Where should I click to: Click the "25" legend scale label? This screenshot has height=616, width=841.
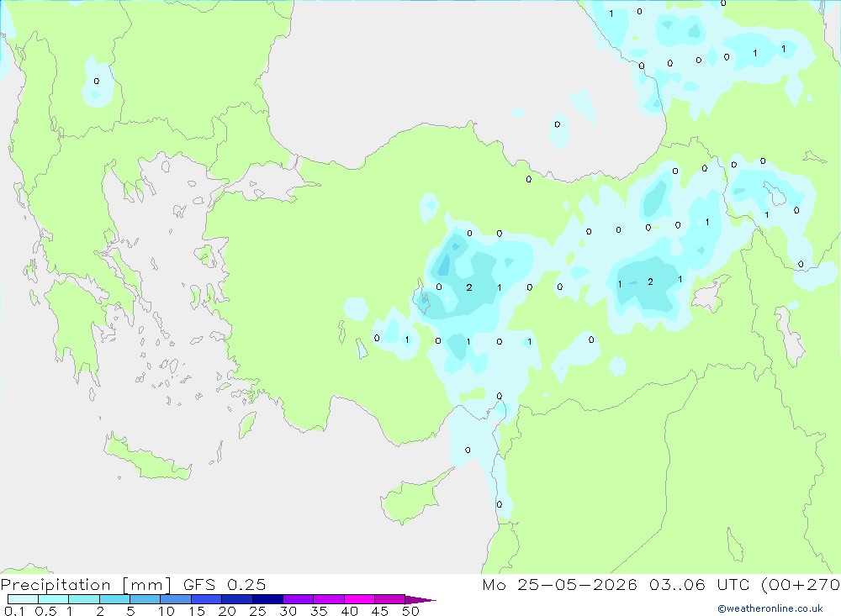pyautogui.click(x=258, y=611)
